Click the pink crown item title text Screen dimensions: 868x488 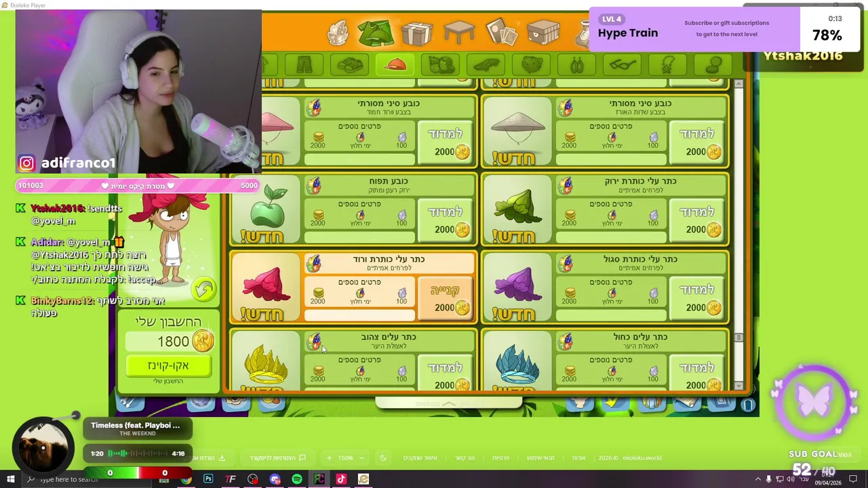coord(388,259)
